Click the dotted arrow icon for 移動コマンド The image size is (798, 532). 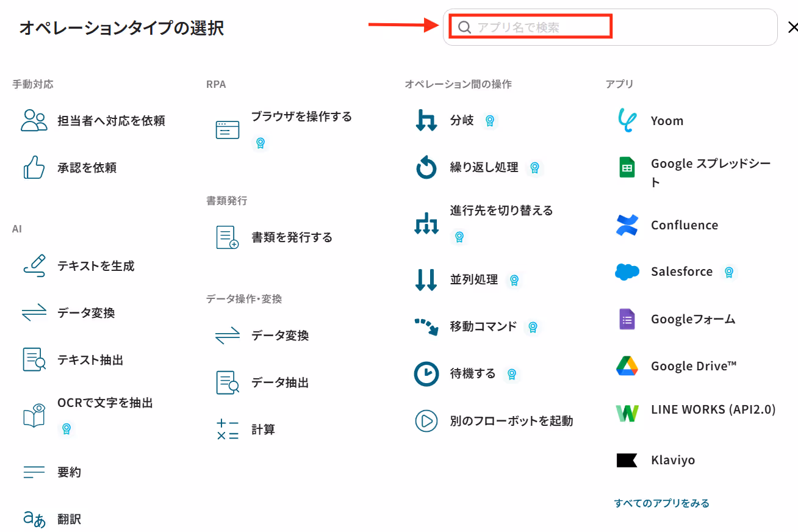[x=426, y=326]
